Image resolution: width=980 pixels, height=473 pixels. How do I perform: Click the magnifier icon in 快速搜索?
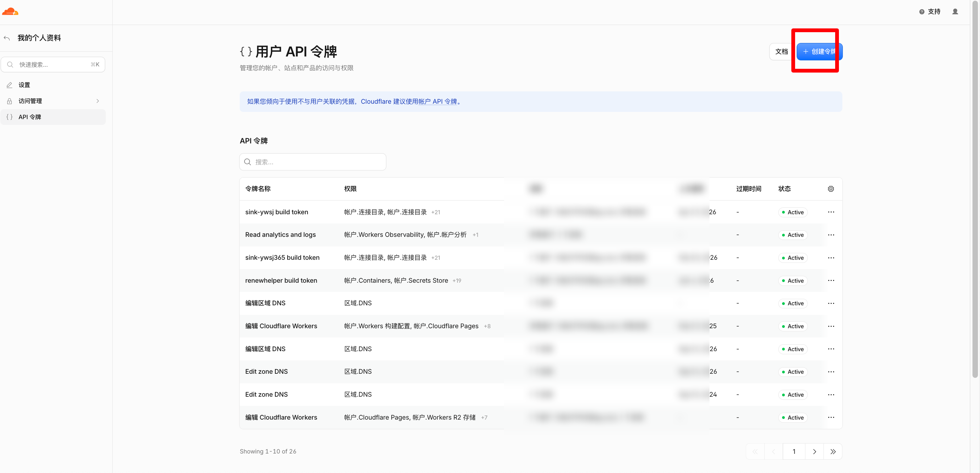point(10,65)
